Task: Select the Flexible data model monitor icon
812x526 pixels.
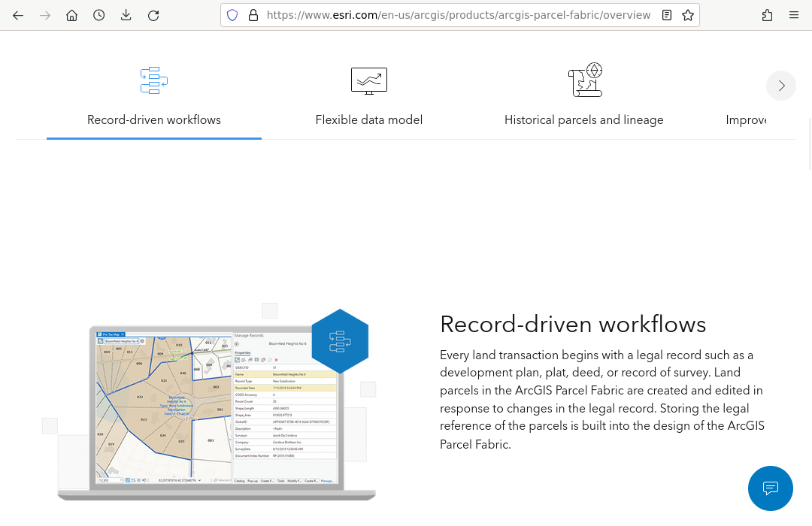Action: point(369,80)
